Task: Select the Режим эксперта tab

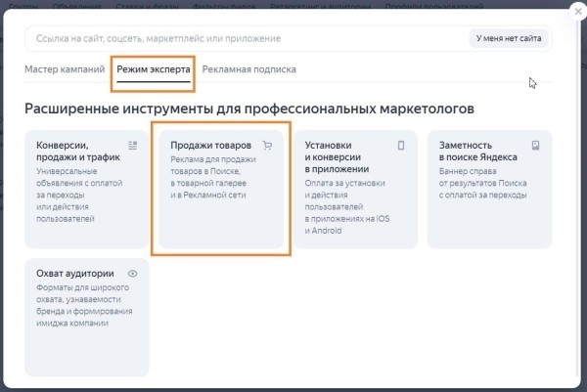Action: coord(154,69)
